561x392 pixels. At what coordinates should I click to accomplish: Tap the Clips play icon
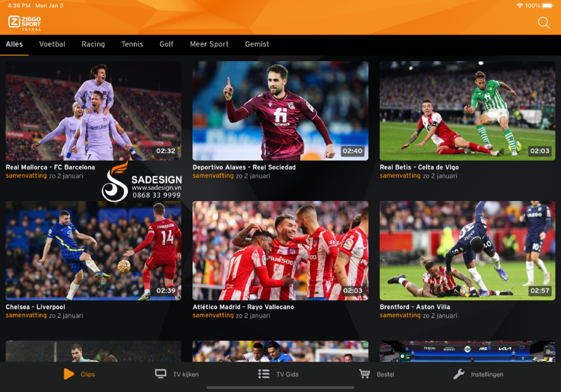point(69,374)
